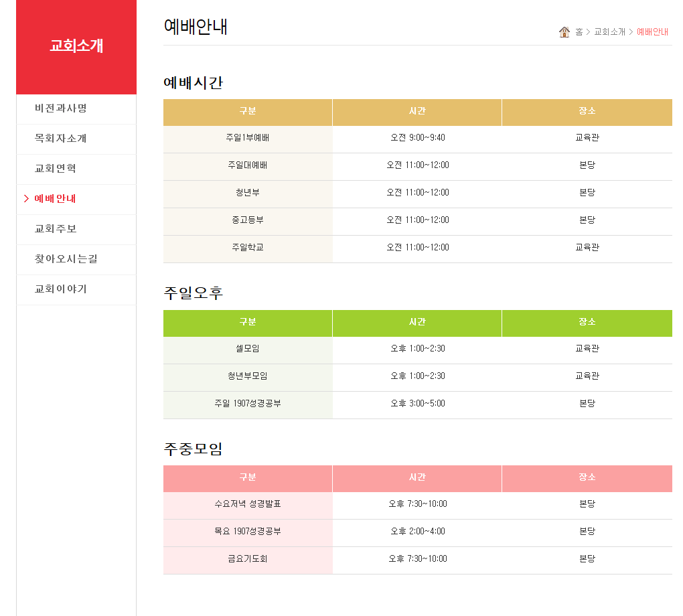Click the red 교회소개 sidebar header
The width and height of the screenshot is (683, 616).
pos(76,46)
